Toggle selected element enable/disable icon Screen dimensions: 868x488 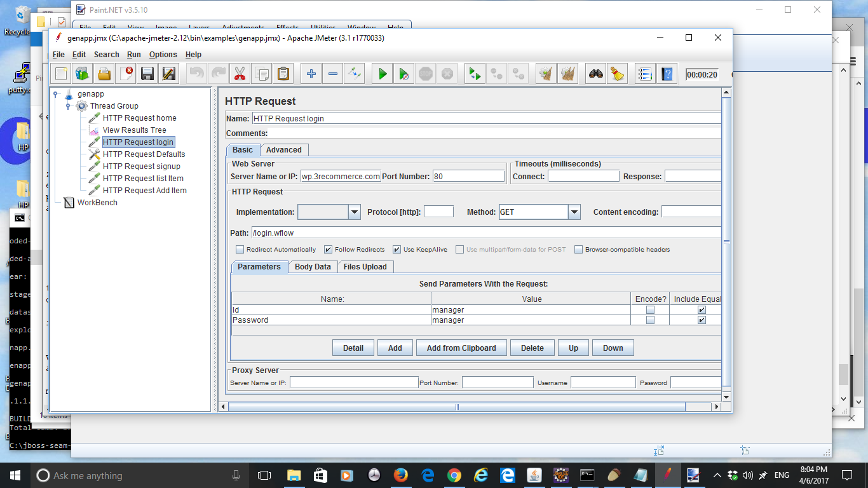coord(355,74)
